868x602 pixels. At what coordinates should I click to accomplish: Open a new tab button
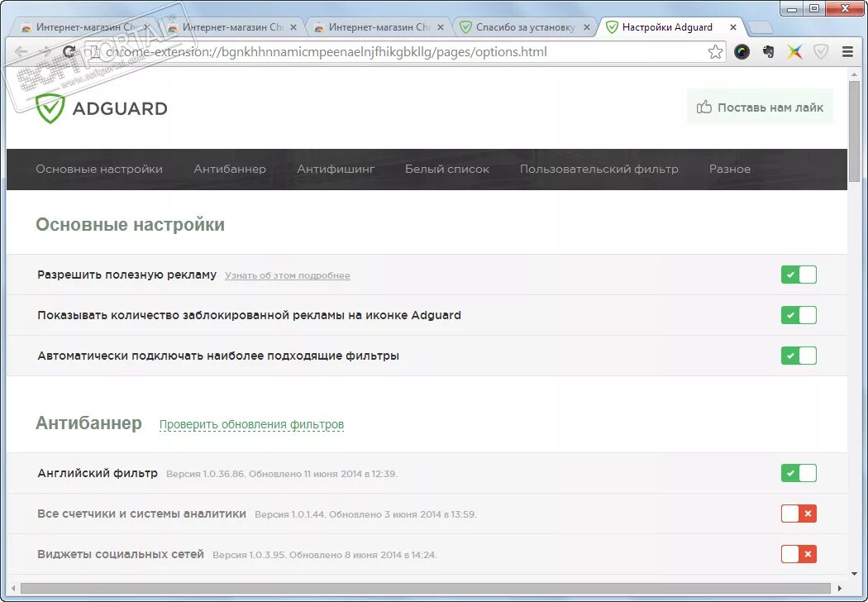[760, 27]
